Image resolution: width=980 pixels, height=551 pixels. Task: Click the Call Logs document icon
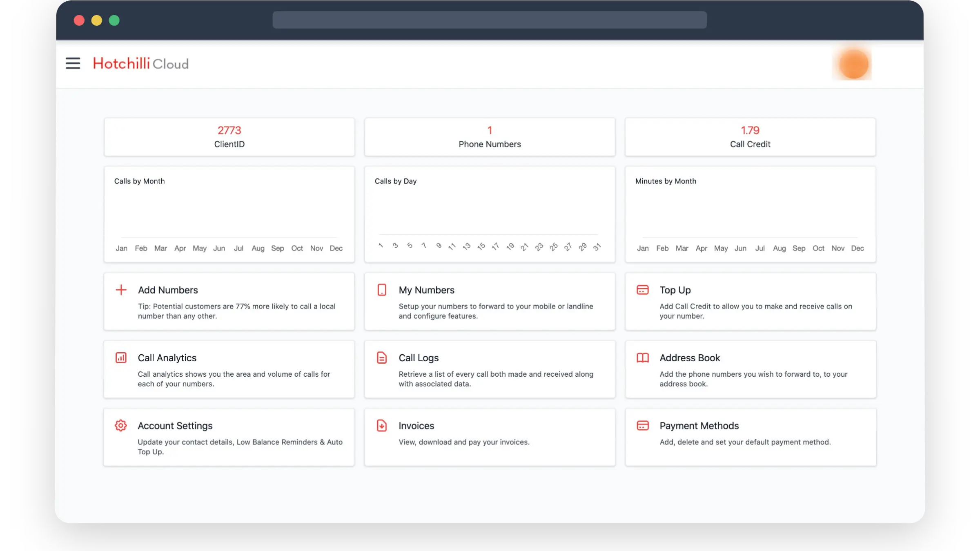pyautogui.click(x=382, y=358)
